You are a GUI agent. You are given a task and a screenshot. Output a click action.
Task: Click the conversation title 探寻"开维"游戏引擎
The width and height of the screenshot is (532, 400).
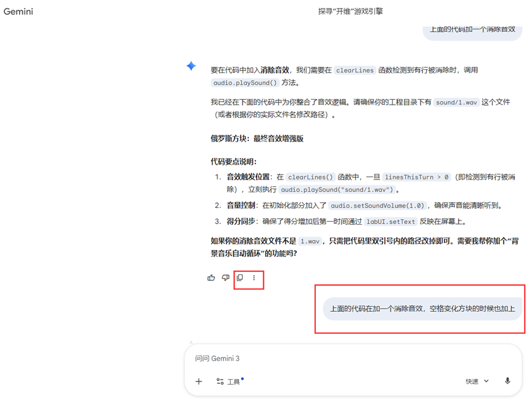click(350, 12)
